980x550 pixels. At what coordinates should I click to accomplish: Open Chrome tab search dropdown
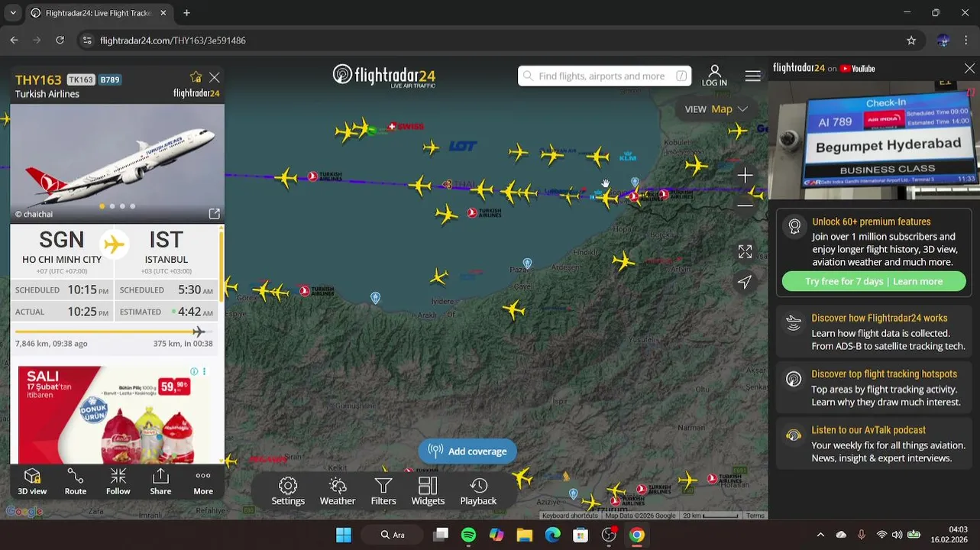pos(13,13)
